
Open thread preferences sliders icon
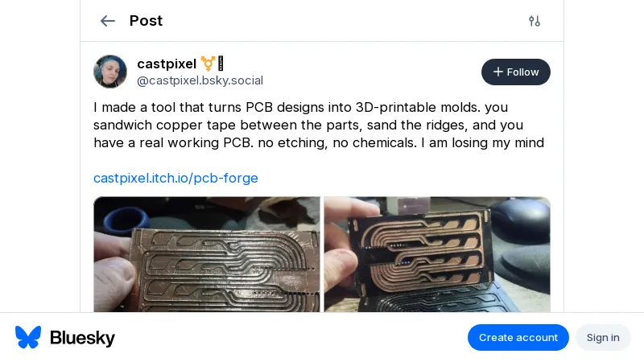(x=534, y=21)
